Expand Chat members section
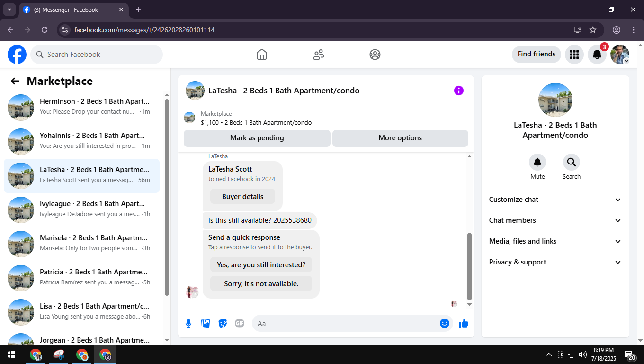 (x=555, y=220)
